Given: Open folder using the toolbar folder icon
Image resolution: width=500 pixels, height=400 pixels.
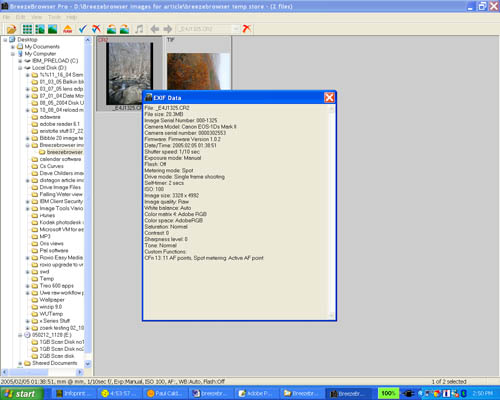Looking at the screenshot, I should click(x=11, y=29).
